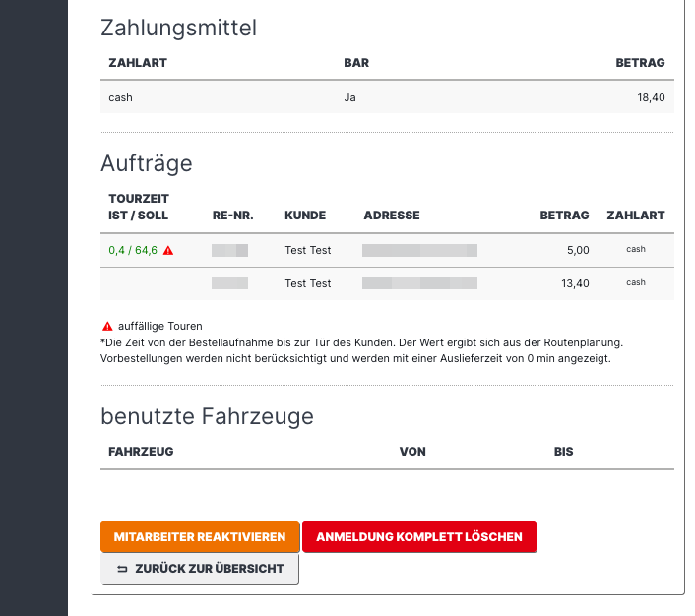695x616 pixels.
Task: Click the blurred address of the 13,40 order
Action: 419,283
